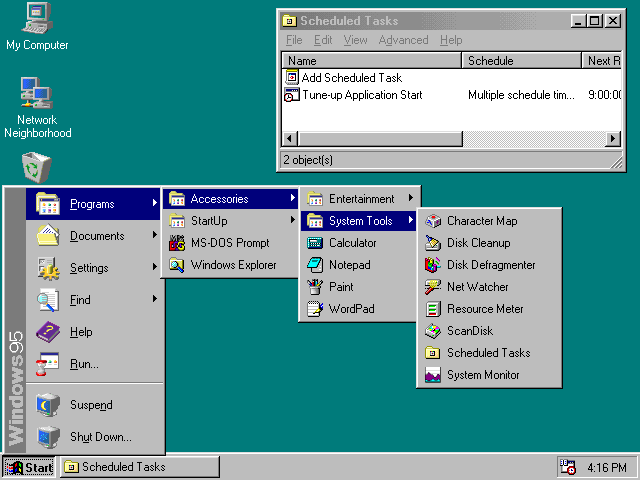Click the WordPad icon
The width and height of the screenshot is (640, 480).
315,309
